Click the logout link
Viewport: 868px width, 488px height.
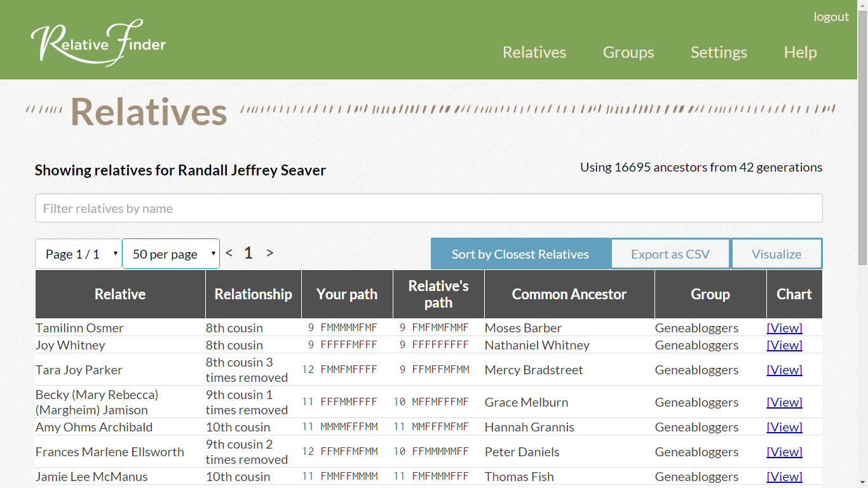pos(831,17)
